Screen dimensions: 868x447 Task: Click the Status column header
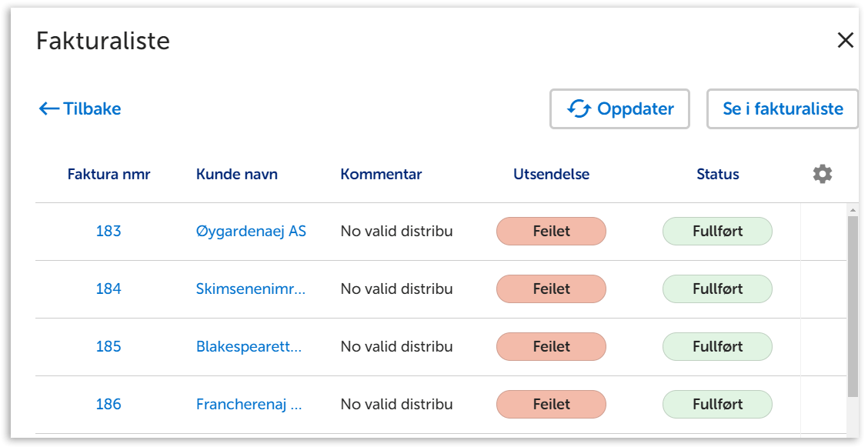click(717, 174)
